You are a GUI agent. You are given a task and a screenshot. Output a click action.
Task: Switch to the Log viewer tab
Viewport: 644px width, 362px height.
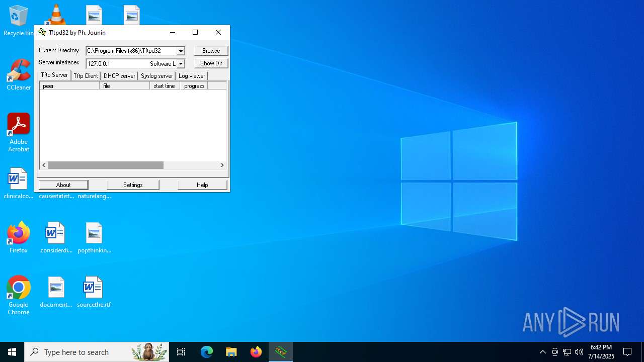192,76
